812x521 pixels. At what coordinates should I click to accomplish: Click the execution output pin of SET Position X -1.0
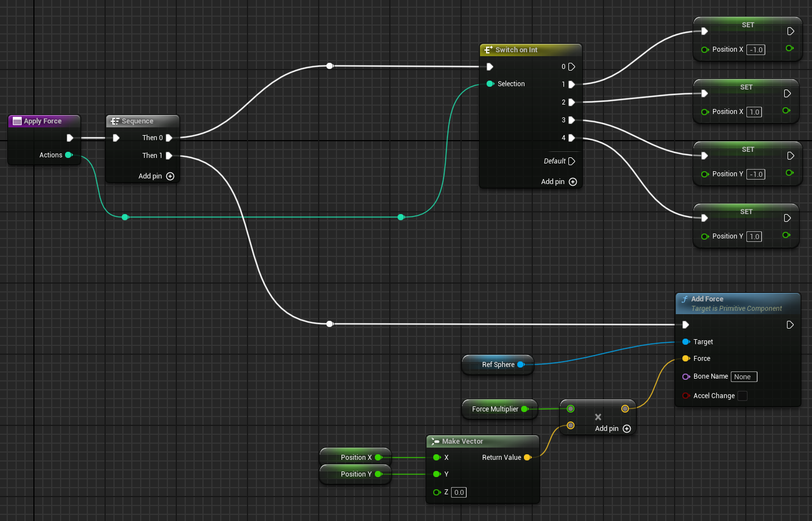click(790, 31)
